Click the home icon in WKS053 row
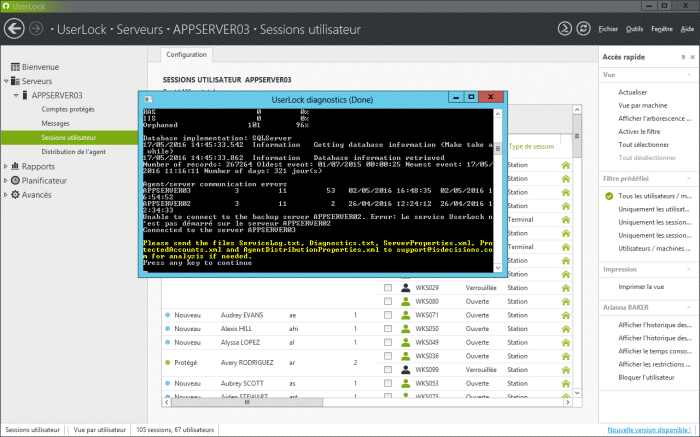 pyautogui.click(x=566, y=383)
